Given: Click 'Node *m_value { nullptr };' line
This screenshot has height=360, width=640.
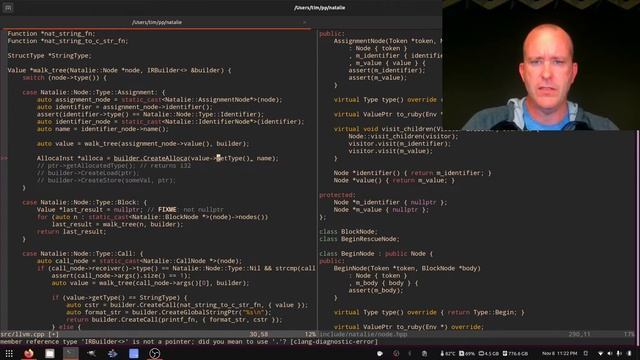Looking at the screenshot, I should pos(381,209).
